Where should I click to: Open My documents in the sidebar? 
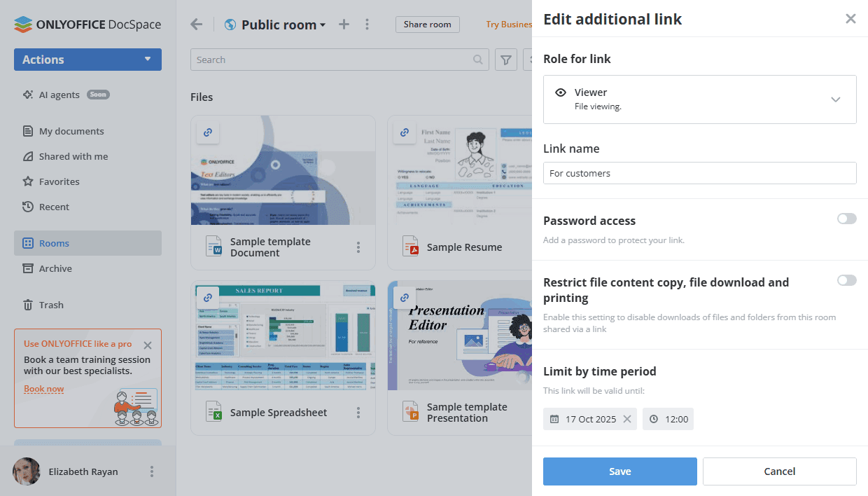click(x=71, y=131)
